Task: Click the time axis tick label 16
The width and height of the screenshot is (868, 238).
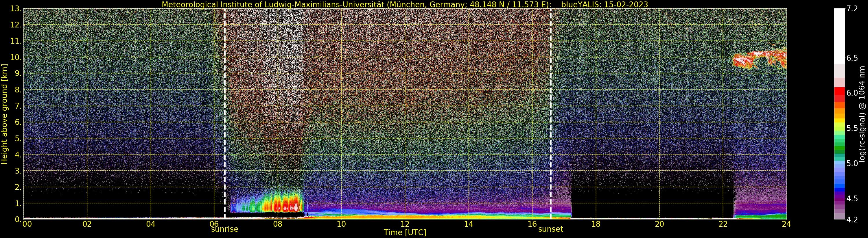Action: tap(532, 224)
